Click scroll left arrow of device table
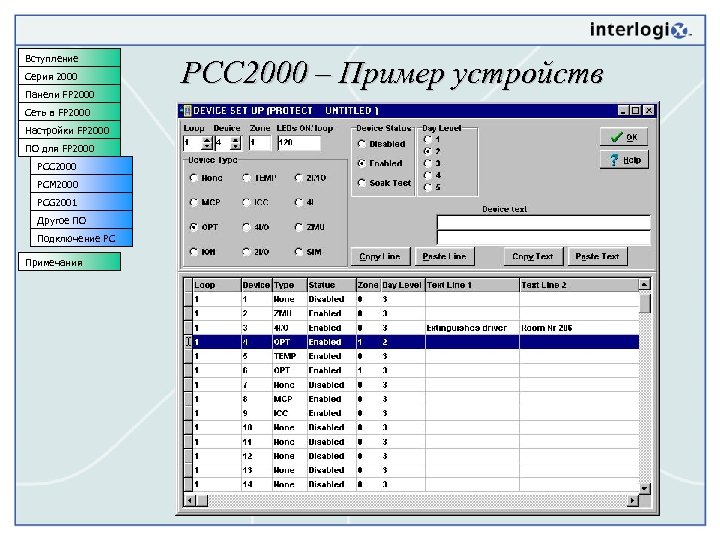Image resolution: width=720 pixels, height=540 pixels. 189,500
